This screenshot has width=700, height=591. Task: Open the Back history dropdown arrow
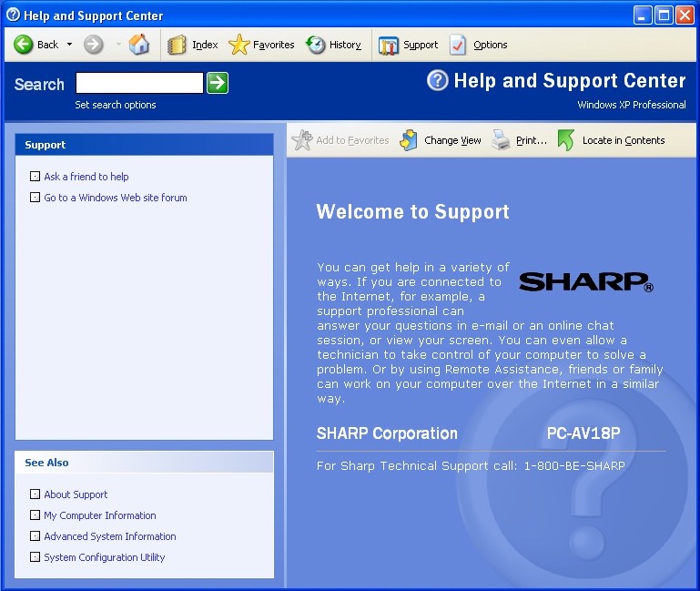[70, 45]
